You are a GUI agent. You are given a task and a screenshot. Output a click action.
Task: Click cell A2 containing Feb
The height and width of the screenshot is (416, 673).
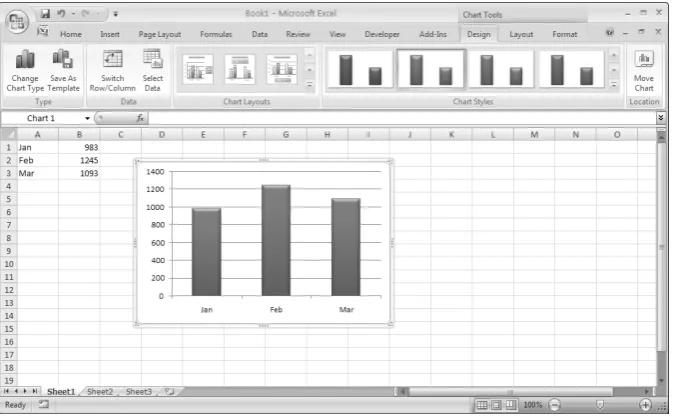click(37, 161)
